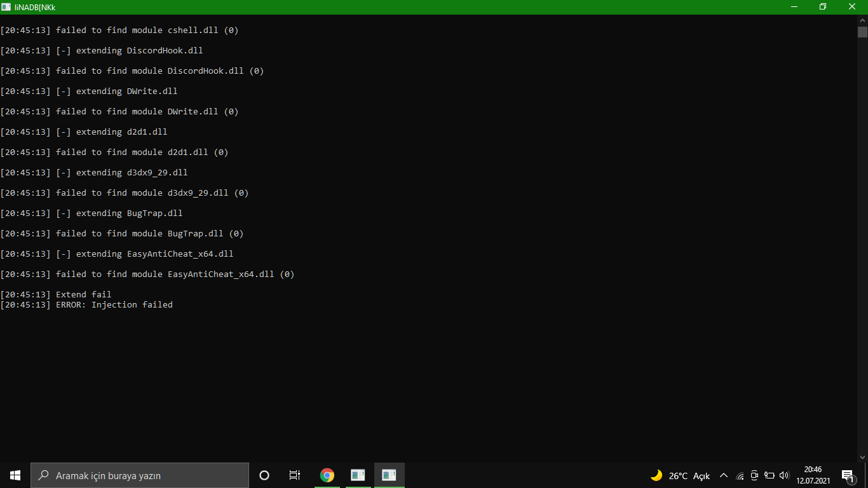Click the Meet Now camera tray icon
Viewport: 868px width, 488px height.
[754, 475]
